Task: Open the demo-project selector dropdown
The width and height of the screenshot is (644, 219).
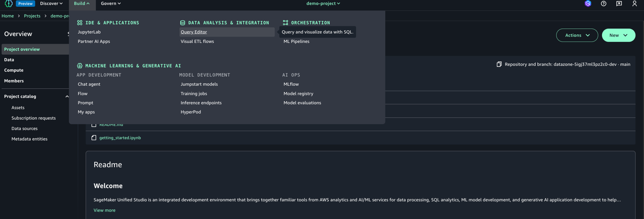Action: 323,4
